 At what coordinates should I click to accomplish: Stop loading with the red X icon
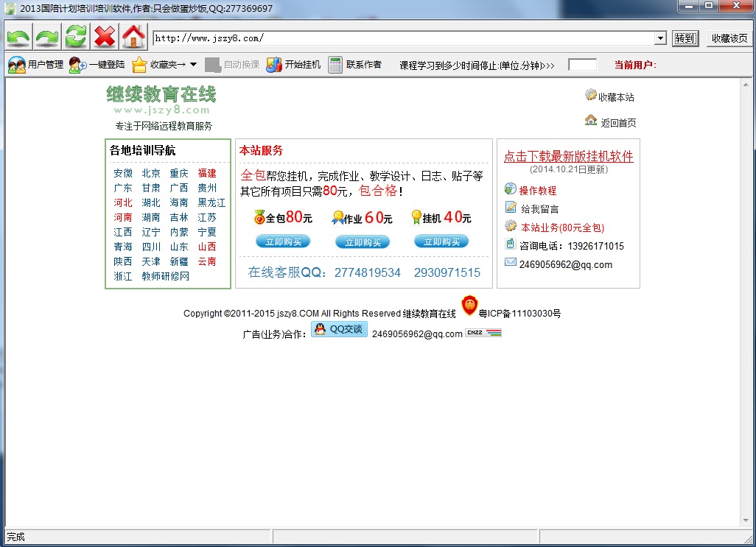coord(105,37)
